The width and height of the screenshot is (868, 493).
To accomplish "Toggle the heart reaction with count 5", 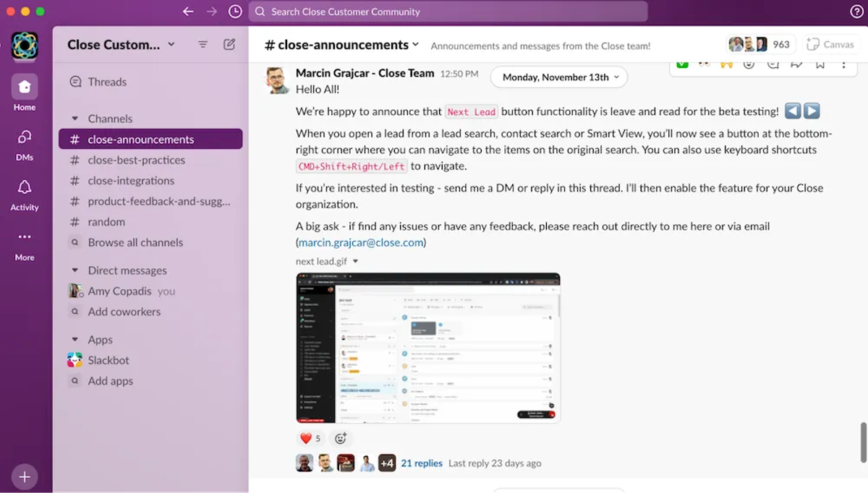I will tap(310, 438).
